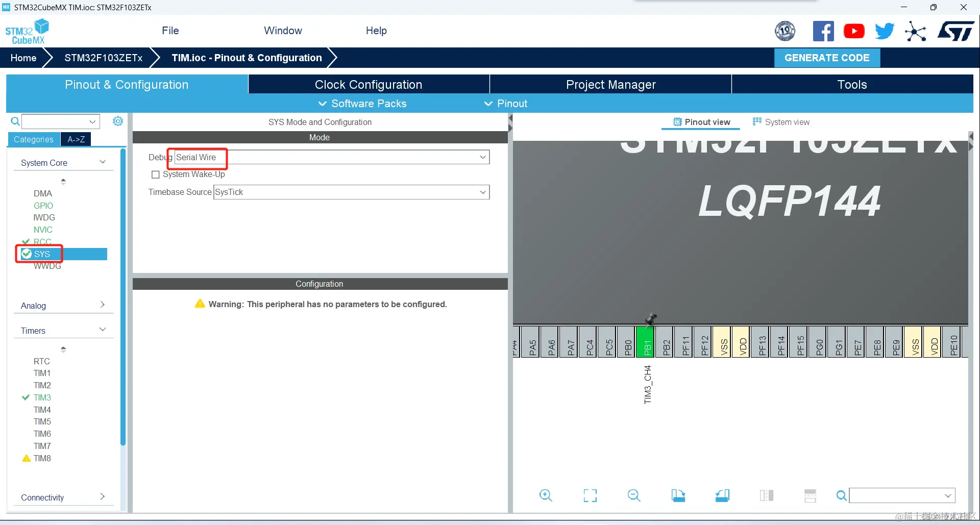Click the search magnifier beside category filter
980x525 pixels.
[x=15, y=121]
